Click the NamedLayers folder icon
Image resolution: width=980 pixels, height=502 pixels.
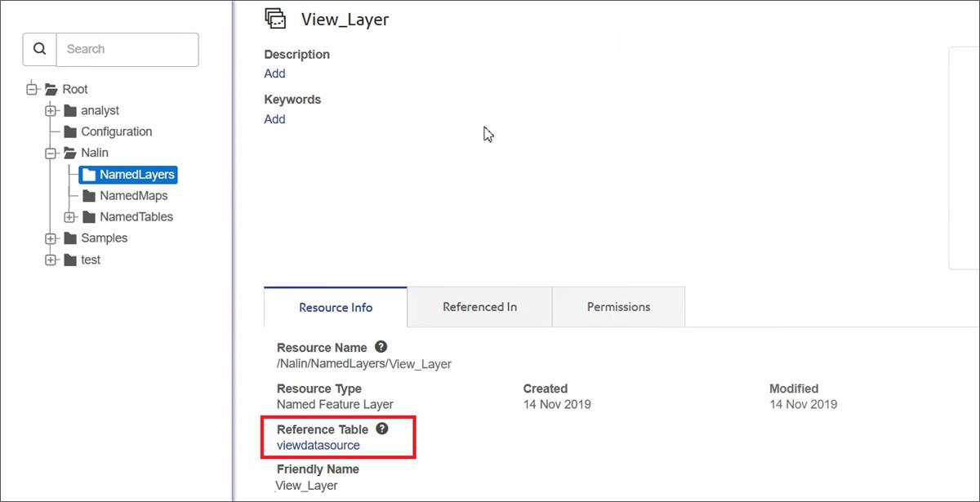(x=89, y=174)
